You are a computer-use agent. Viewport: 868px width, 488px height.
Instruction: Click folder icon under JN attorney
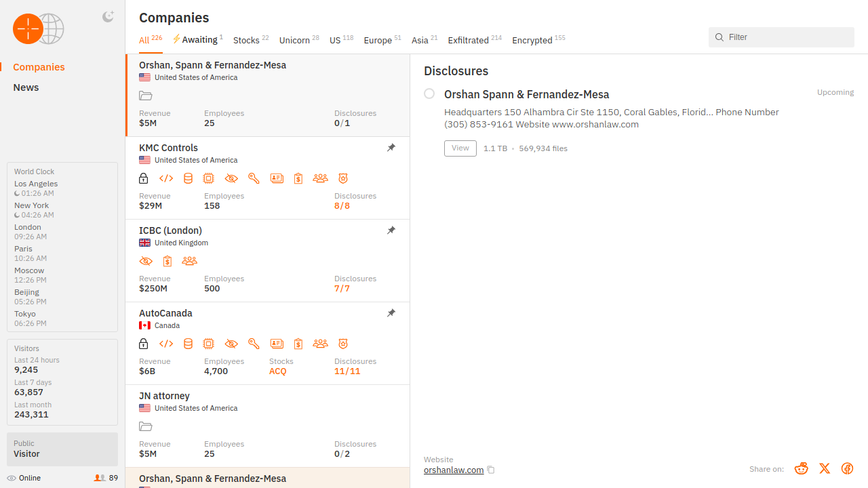145,426
